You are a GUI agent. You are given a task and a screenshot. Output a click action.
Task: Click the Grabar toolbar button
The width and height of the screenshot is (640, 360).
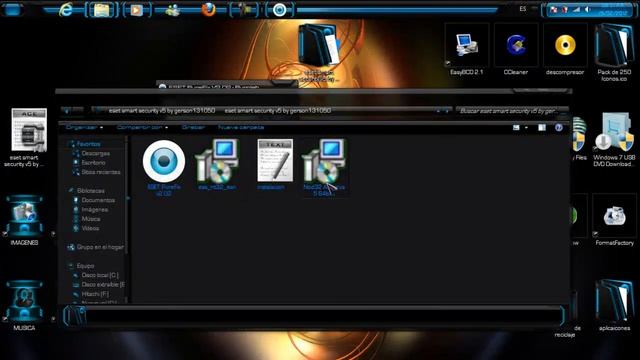coord(193,127)
